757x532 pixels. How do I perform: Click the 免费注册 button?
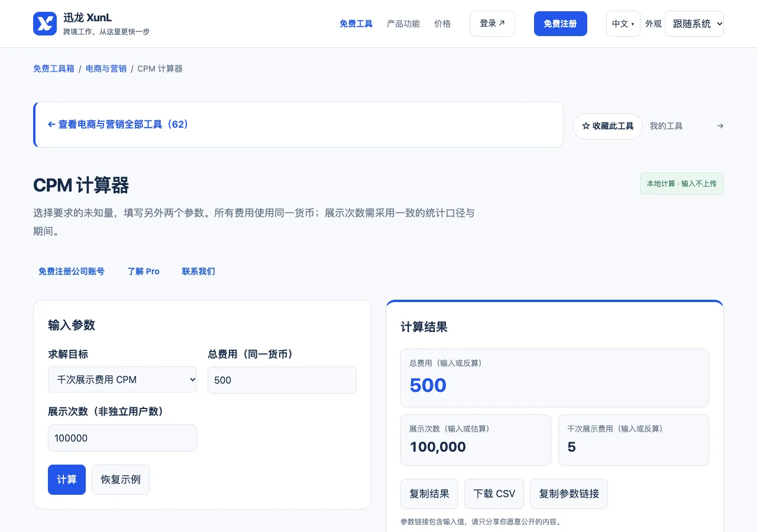[x=560, y=24]
